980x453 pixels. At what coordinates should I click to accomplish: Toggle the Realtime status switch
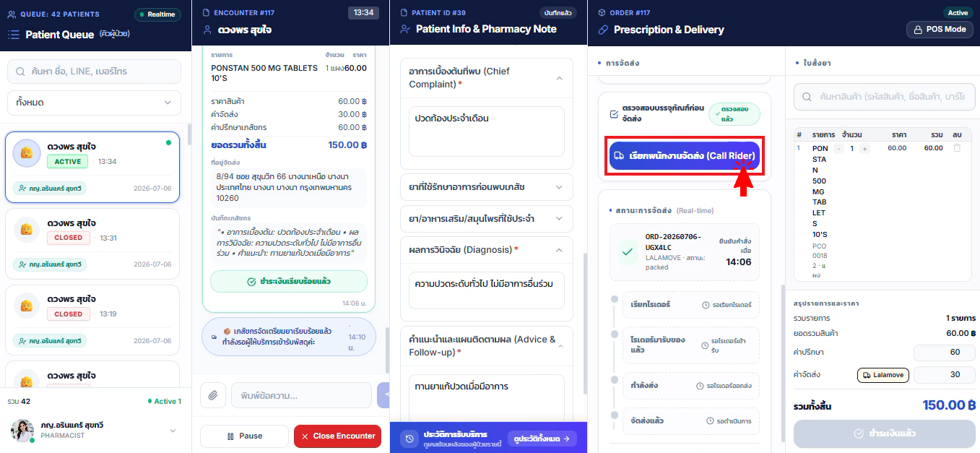157,14
